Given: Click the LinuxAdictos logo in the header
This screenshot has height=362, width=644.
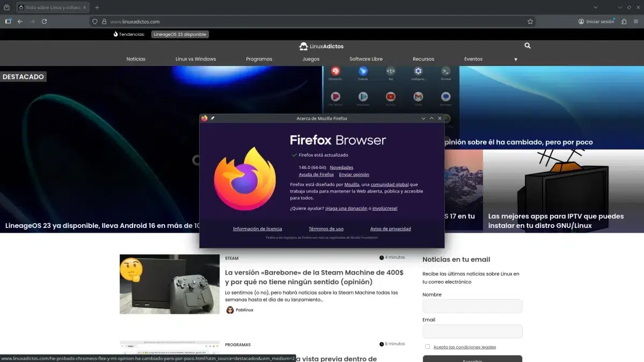Looking at the screenshot, I should [321, 46].
